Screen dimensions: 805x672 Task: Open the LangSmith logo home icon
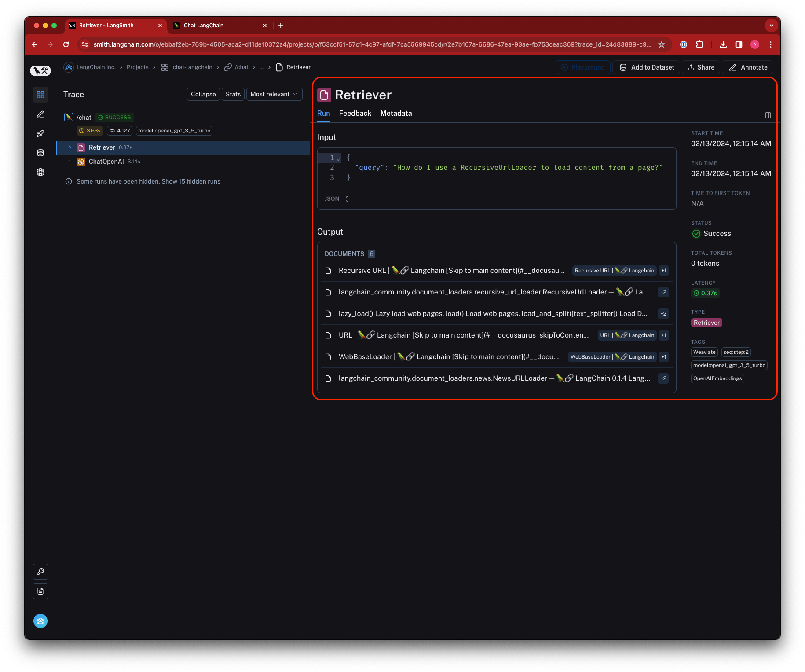(x=40, y=70)
